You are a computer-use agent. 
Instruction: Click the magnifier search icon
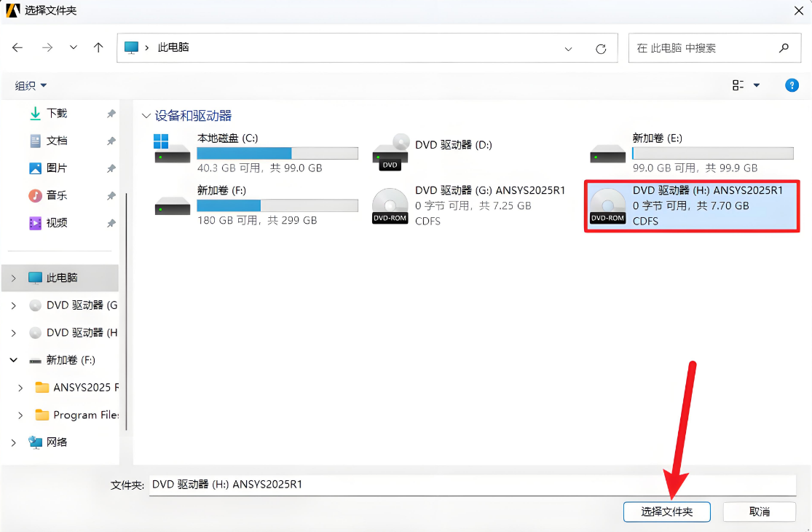pyautogui.click(x=784, y=47)
